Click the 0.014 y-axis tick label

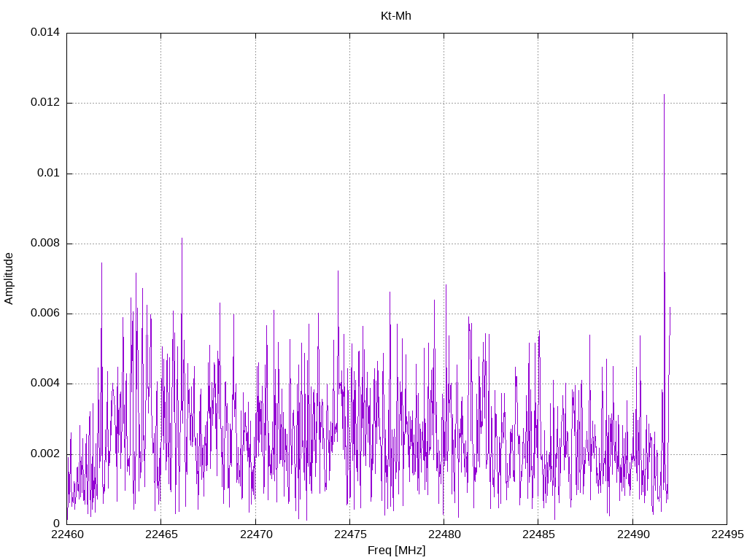pos(44,33)
